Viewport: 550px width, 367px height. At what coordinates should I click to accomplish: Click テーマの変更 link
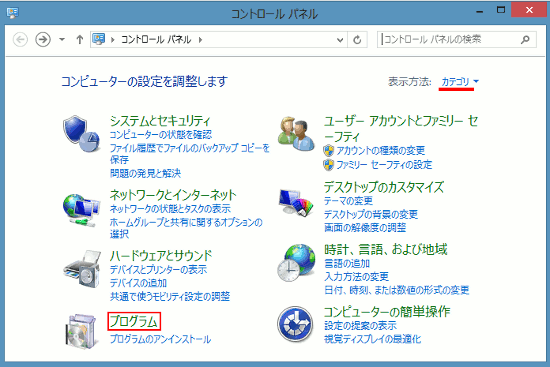348,201
